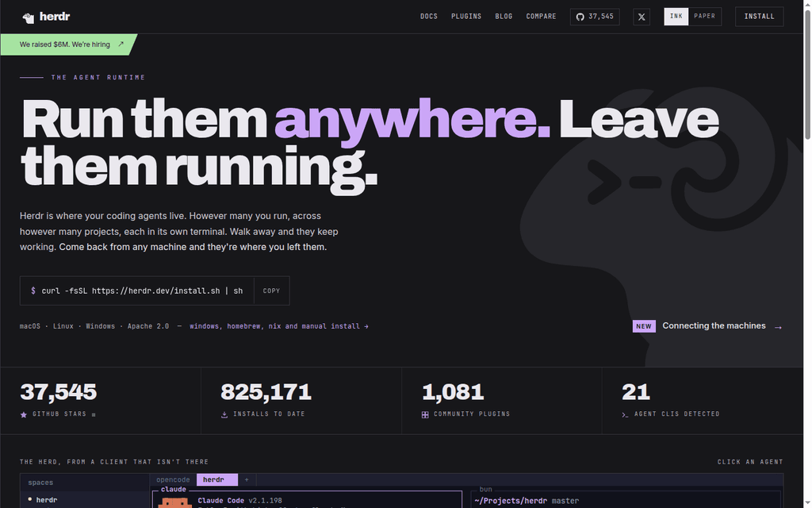Click the herdr logo in the header

(46, 17)
